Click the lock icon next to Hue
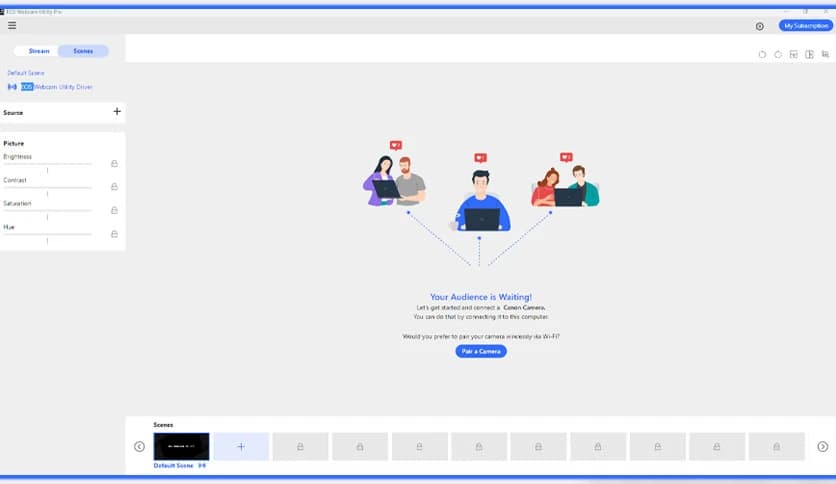 coord(114,234)
